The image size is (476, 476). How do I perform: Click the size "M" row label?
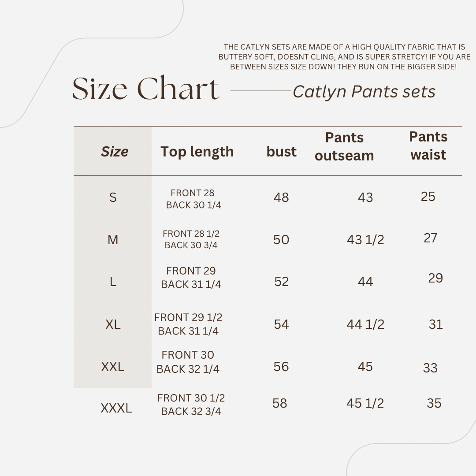(113, 240)
